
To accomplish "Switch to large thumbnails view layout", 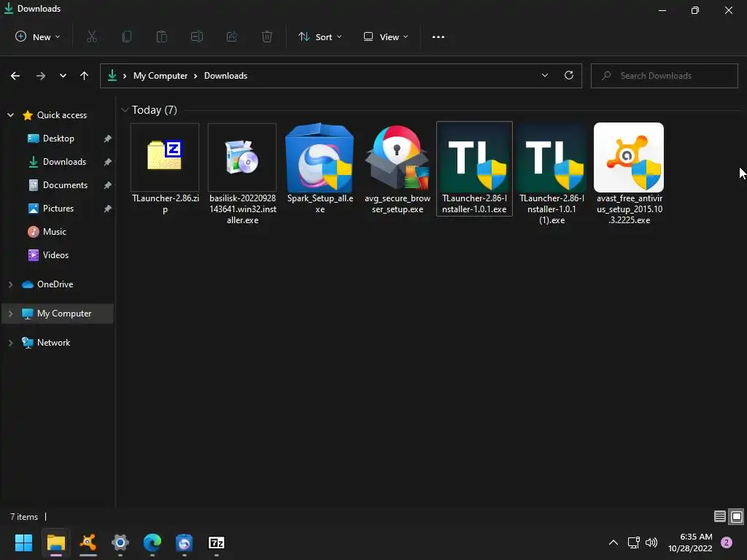I will (737, 516).
